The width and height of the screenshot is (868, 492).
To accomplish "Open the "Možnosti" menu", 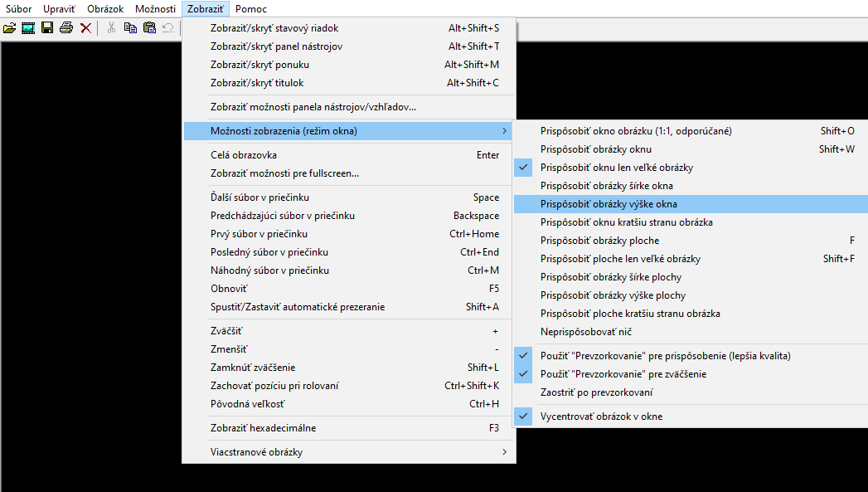I will (x=155, y=9).
